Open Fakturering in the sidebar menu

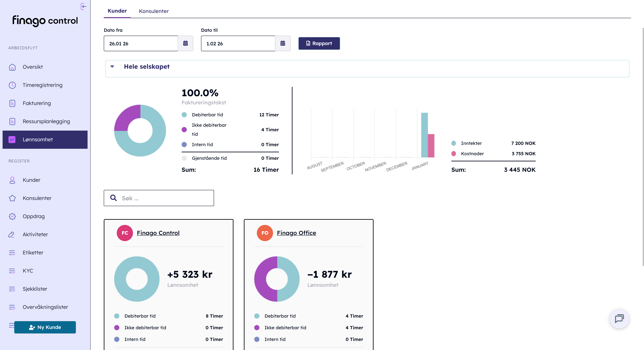pos(36,103)
